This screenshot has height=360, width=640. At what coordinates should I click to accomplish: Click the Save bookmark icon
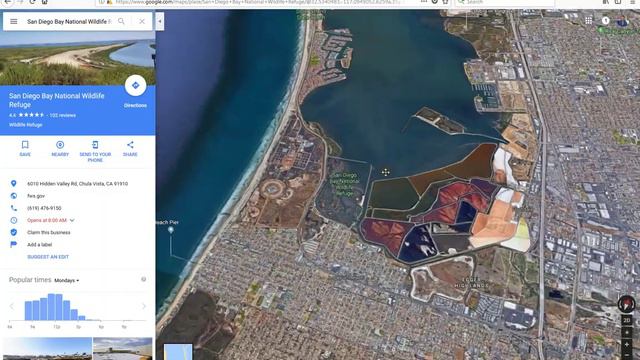coord(25,144)
